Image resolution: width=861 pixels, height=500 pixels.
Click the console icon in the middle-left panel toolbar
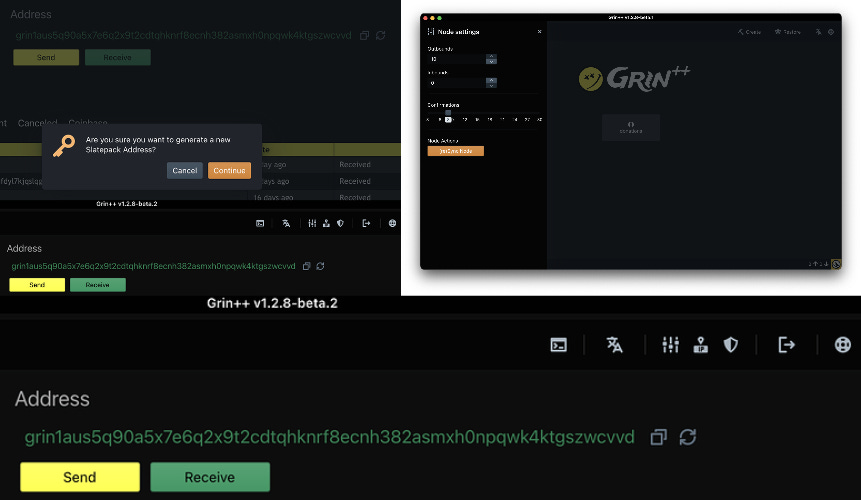tap(260, 223)
